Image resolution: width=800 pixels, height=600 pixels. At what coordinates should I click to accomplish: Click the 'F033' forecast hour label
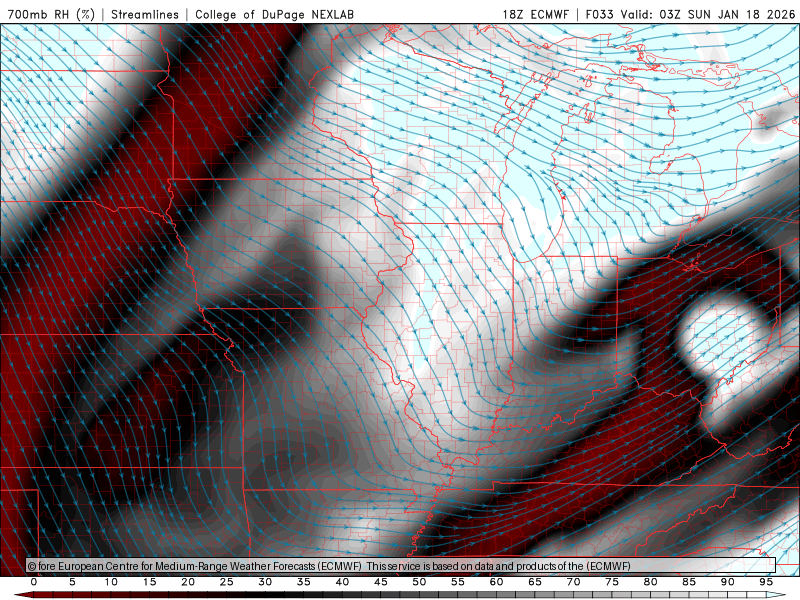coord(599,14)
